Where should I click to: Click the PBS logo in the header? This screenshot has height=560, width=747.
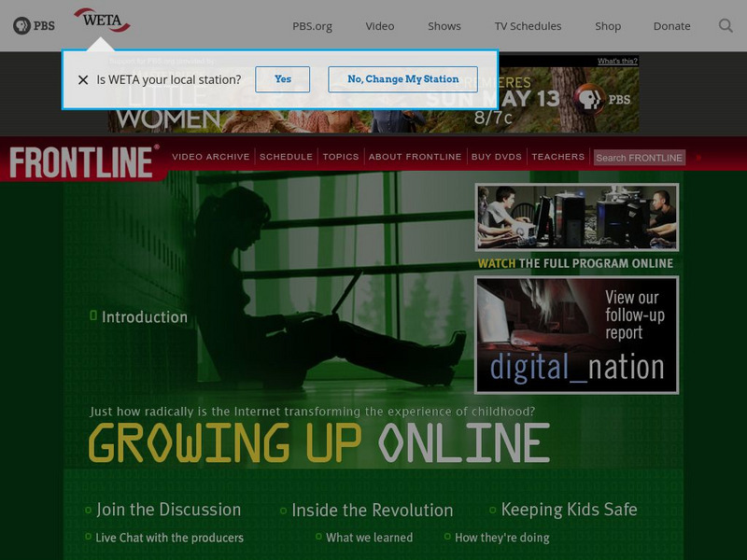[34, 26]
